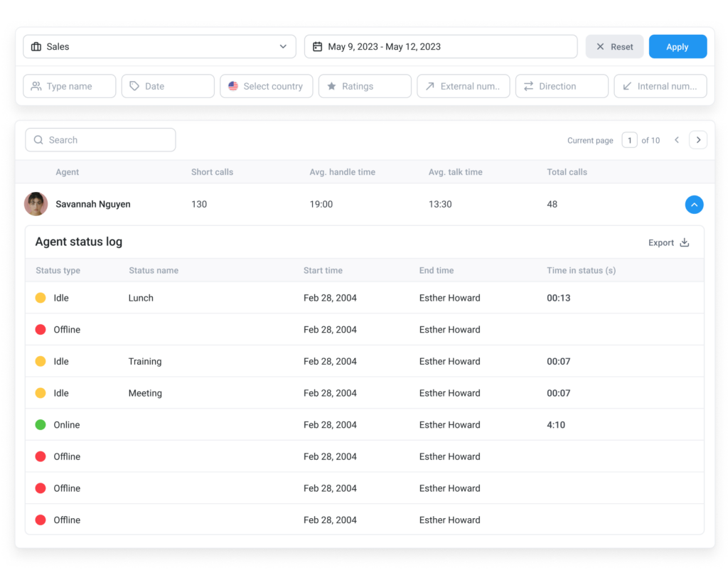Click the swap arrows Direction icon
Screen dimensions: 728x575
528,86
